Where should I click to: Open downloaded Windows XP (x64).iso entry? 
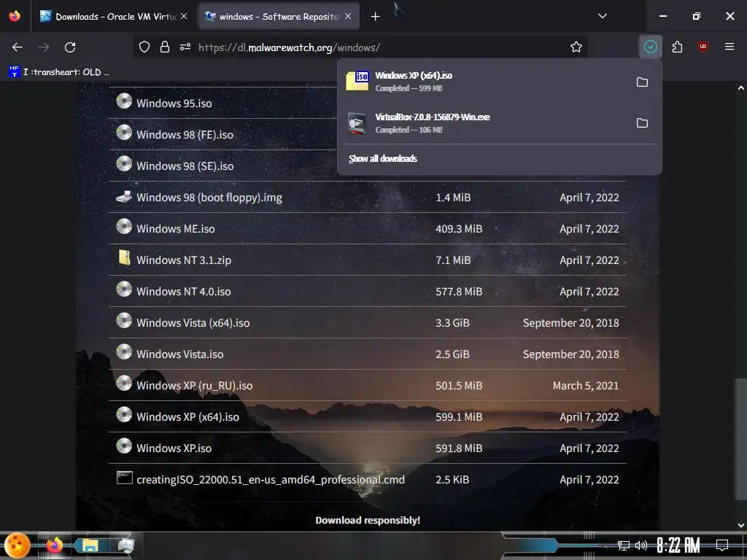click(x=486, y=82)
